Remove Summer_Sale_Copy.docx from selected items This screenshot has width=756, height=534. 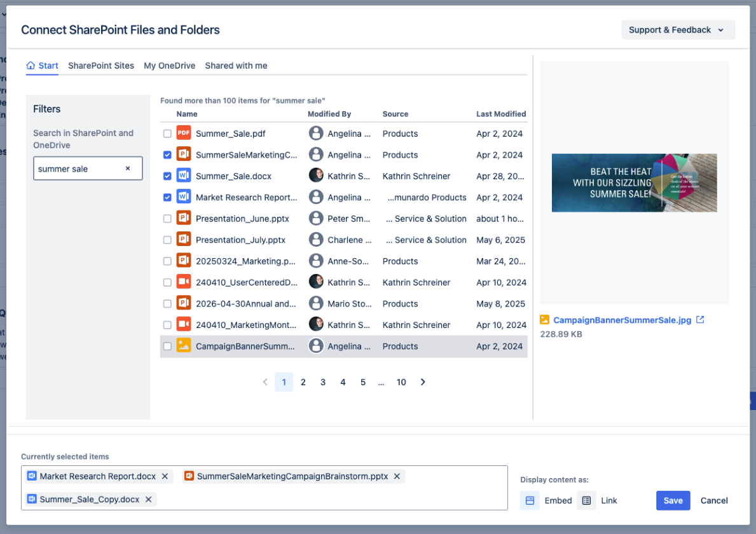(149, 499)
